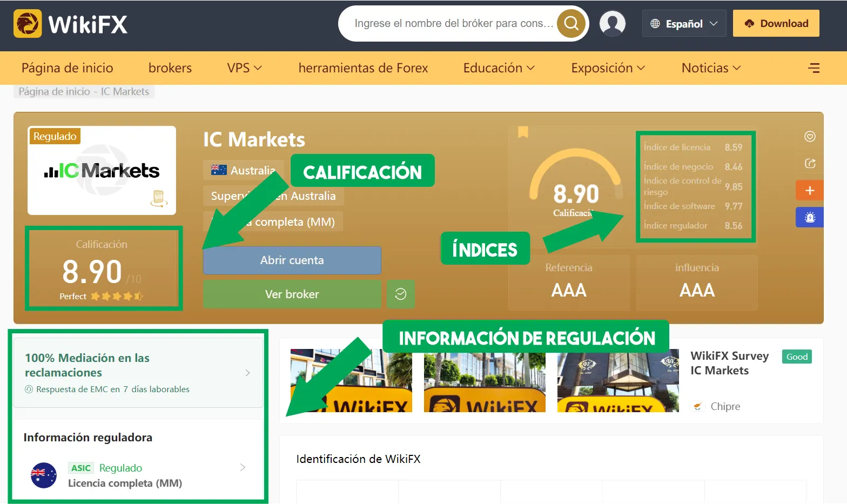Screen dimensions: 847x504
Task: Click the Página de inicio breadcrumb link
Action: point(55,92)
